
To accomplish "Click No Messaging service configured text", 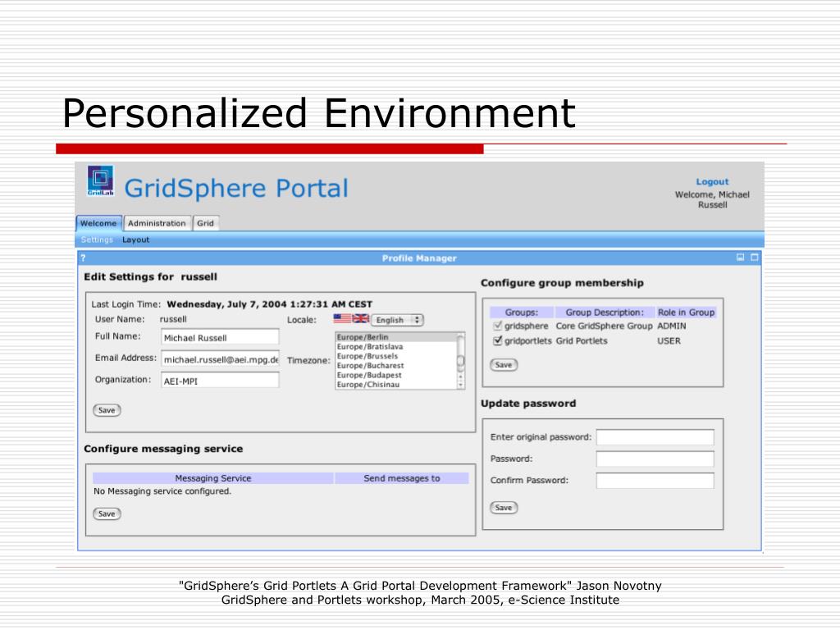I will (162, 491).
